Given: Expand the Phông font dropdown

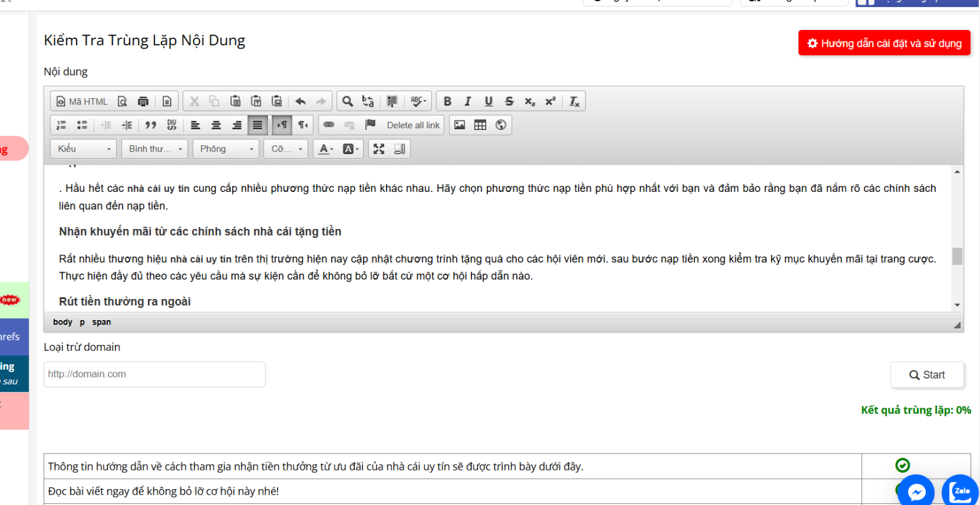Looking at the screenshot, I should [226, 149].
